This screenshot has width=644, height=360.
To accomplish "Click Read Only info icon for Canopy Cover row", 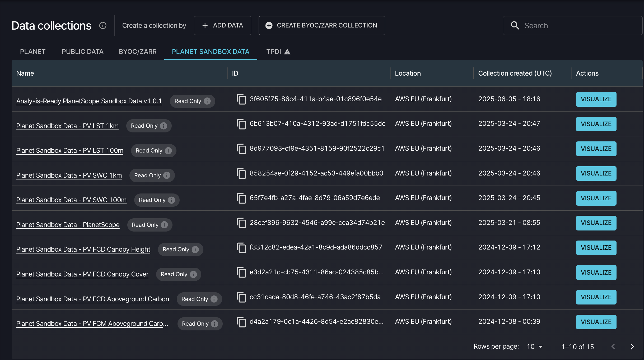I will [x=193, y=274].
